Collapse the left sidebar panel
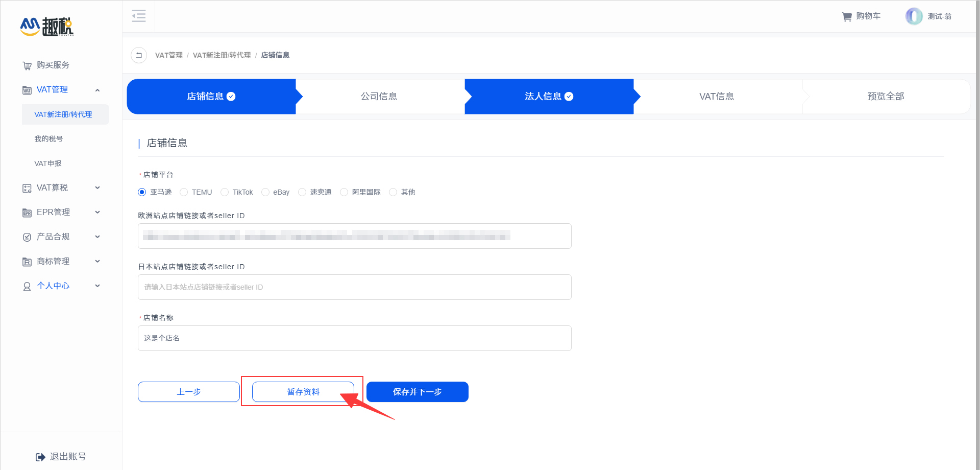Image resolution: width=980 pixels, height=470 pixels. [138, 16]
